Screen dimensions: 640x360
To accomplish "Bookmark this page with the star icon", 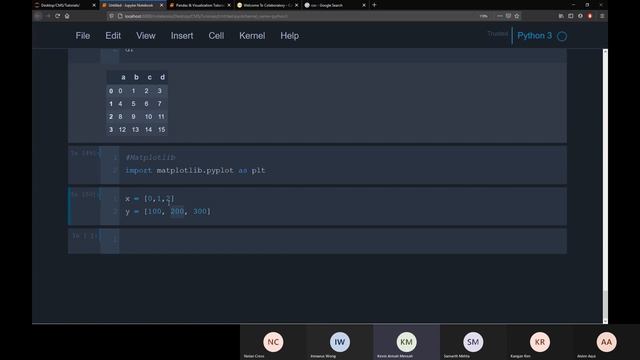I will click(x=517, y=16).
